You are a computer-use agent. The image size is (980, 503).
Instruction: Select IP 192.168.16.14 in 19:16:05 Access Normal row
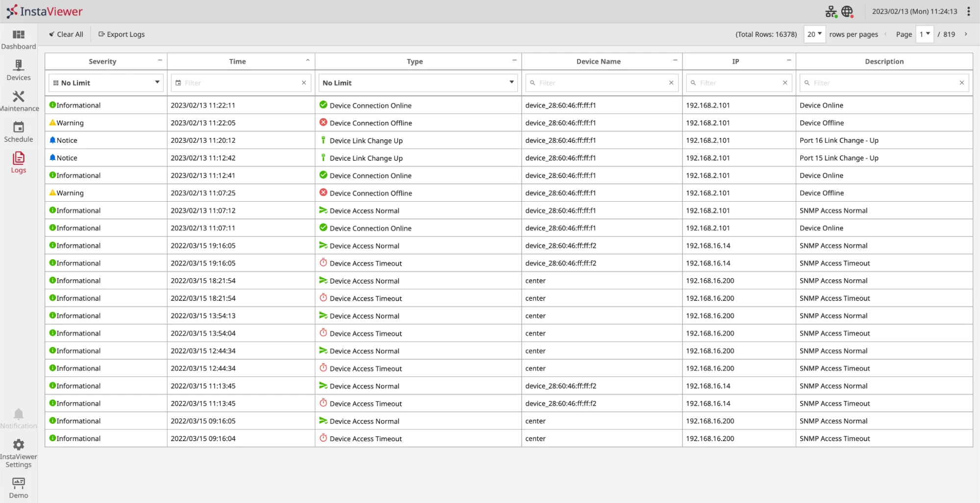tap(708, 245)
